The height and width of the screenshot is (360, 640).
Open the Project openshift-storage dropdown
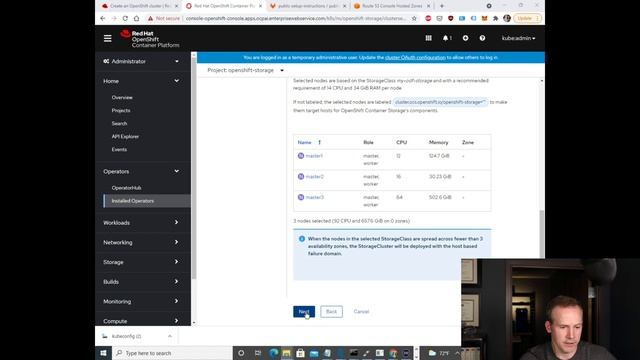point(245,70)
